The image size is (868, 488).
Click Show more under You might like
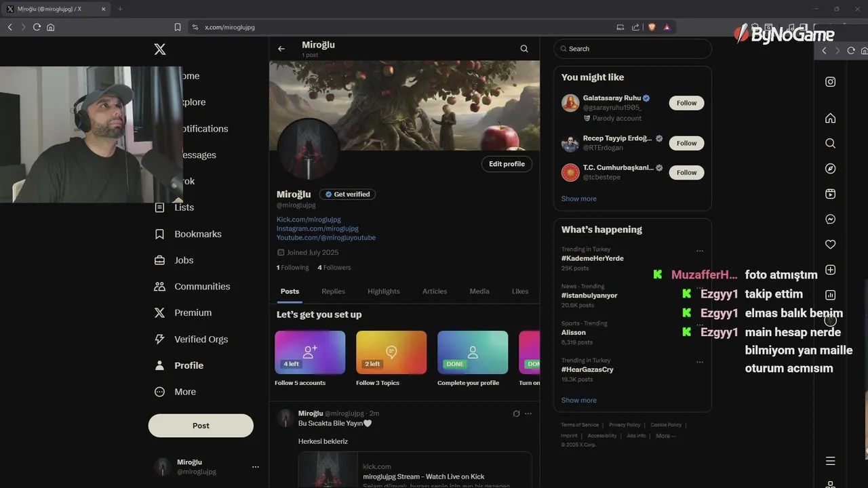578,199
